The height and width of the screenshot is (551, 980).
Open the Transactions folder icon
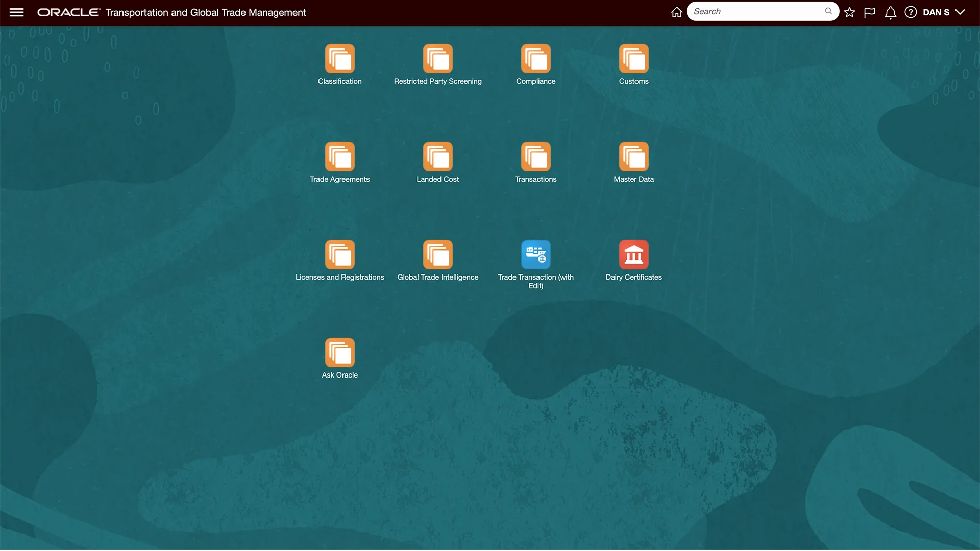point(535,157)
